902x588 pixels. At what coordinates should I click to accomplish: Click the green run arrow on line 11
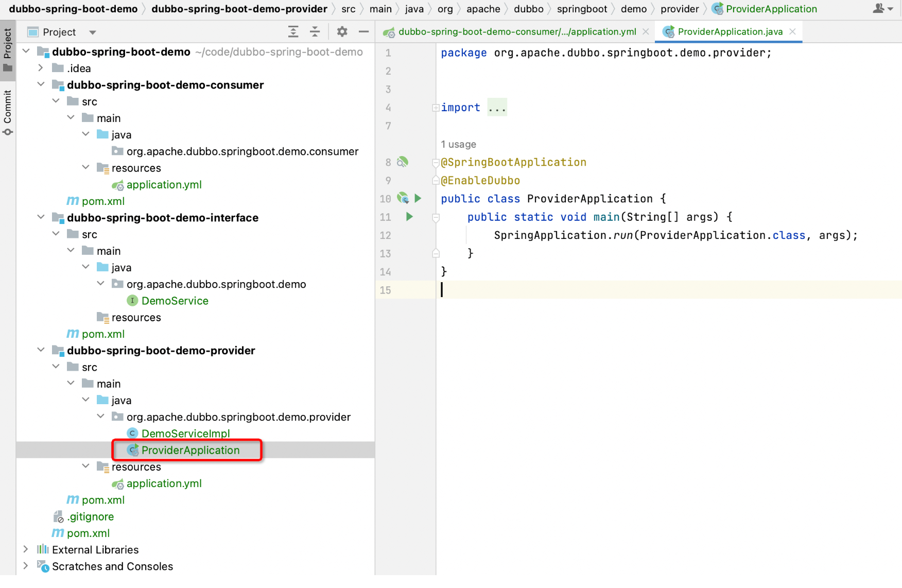click(409, 217)
